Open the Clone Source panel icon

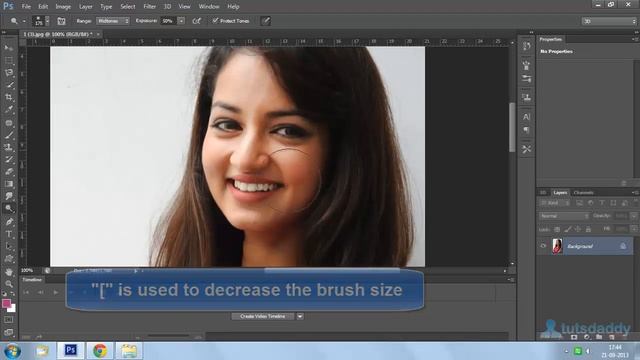point(527,98)
